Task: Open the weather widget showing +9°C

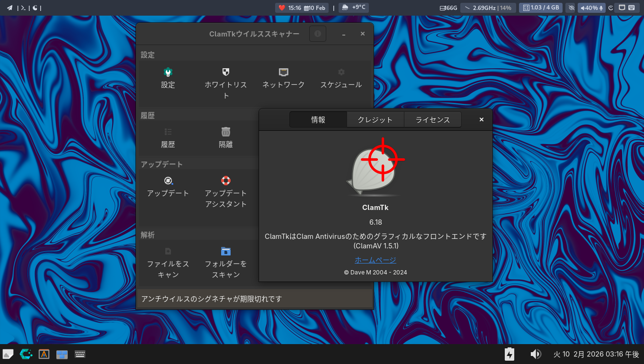Action: tap(353, 8)
